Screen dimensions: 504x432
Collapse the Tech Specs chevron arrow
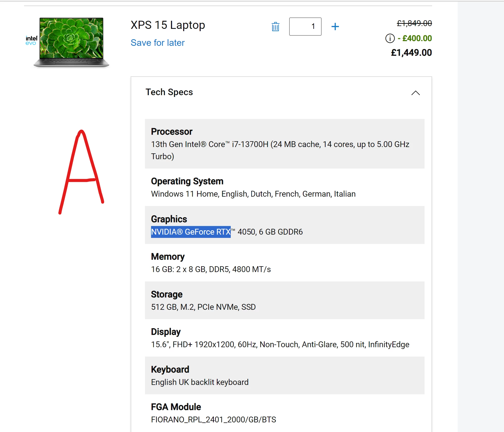tap(415, 93)
